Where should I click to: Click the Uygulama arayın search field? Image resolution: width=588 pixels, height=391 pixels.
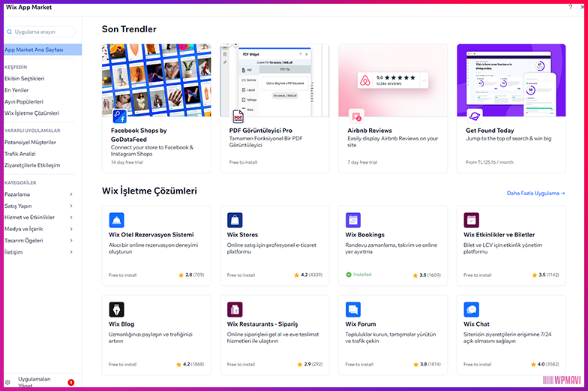pos(40,32)
